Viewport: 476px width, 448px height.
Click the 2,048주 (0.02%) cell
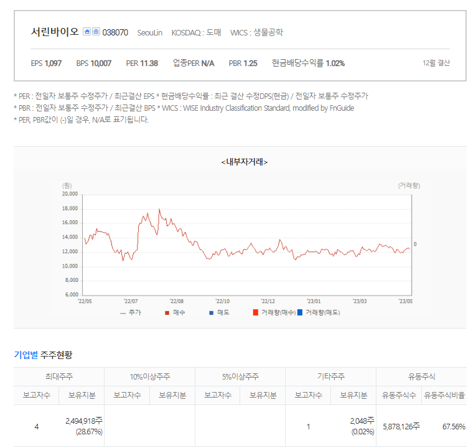click(353, 426)
